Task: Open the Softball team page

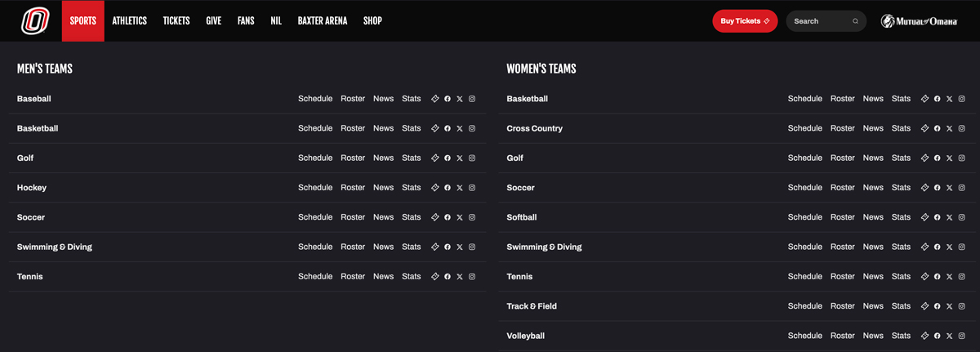Action: (x=521, y=217)
